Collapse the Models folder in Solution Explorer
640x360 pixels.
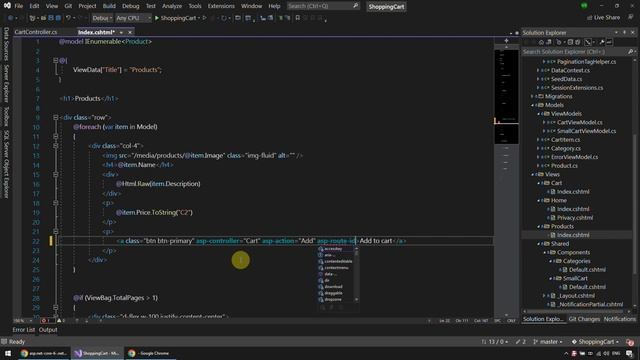tap(533, 105)
